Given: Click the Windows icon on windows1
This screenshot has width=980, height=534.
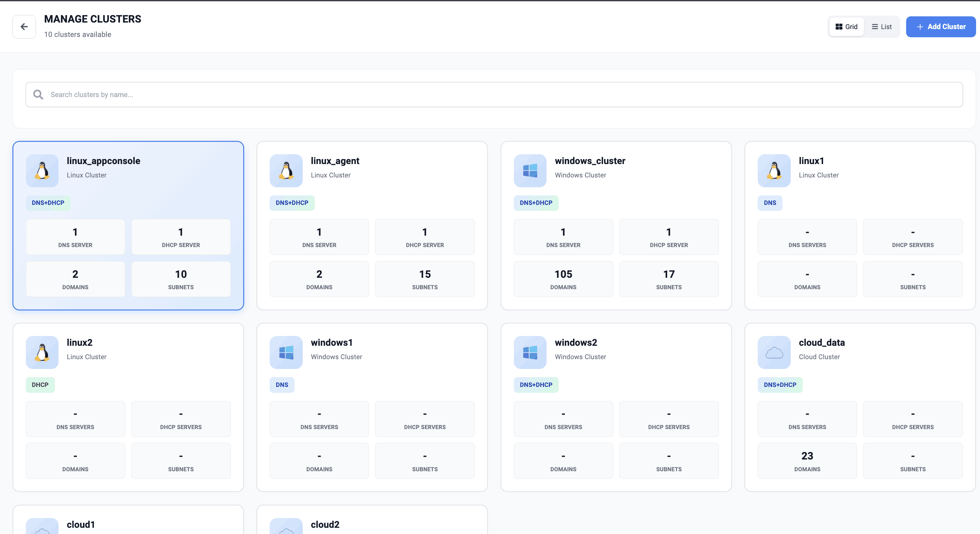Looking at the screenshot, I should point(286,353).
